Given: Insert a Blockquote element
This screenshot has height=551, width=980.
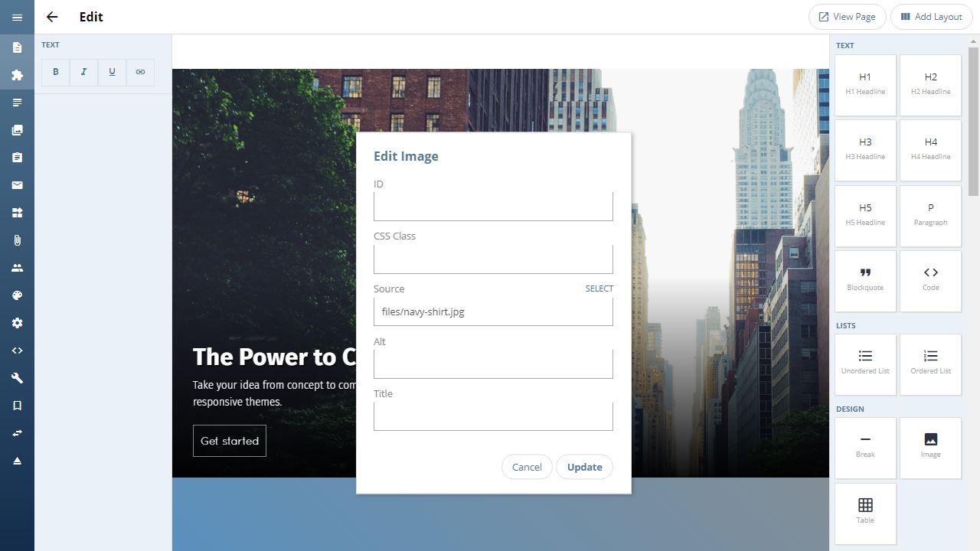Looking at the screenshot, I should click(865, 281).
